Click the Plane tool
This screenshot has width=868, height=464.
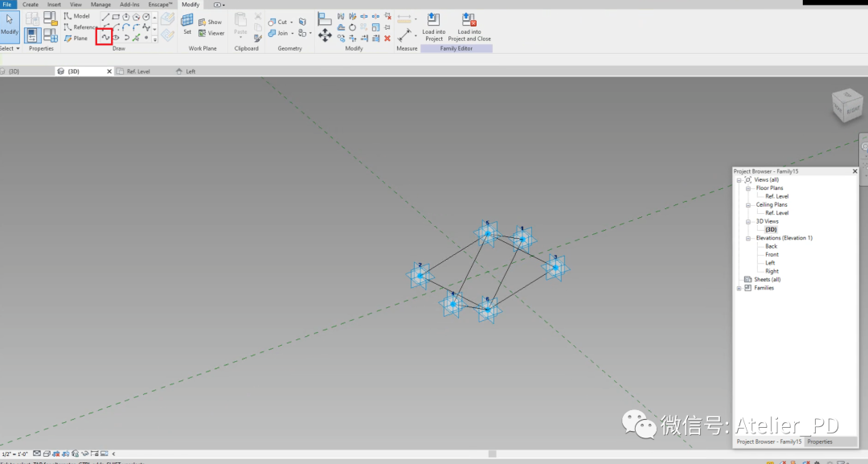tap(76, 39)
